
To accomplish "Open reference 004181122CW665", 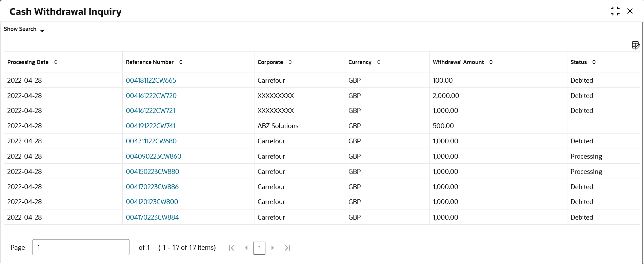I will tap(151, 80).
